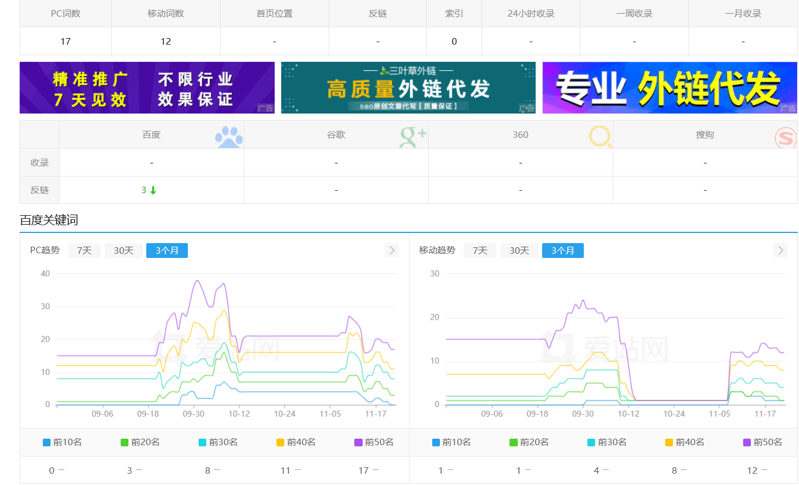Viewport: 799px width, 485px height.
Task: Click 移动词数 value 12
Action: [x=166, y=41]
